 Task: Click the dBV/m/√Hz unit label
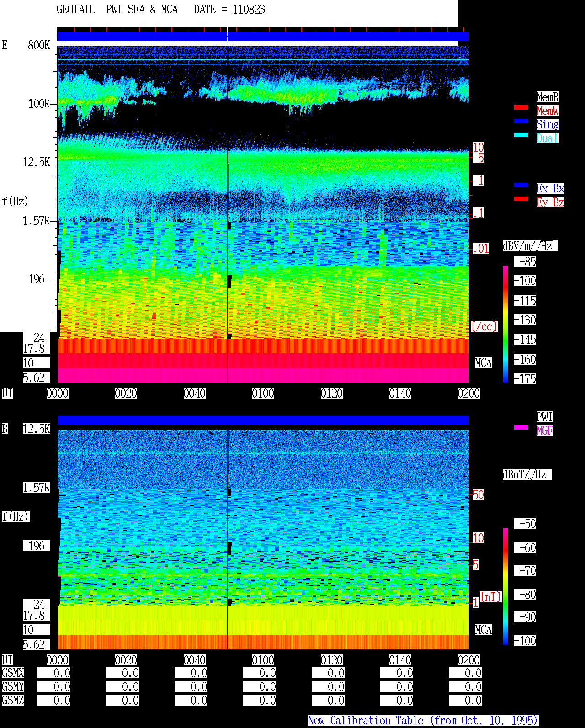[530, 246]
